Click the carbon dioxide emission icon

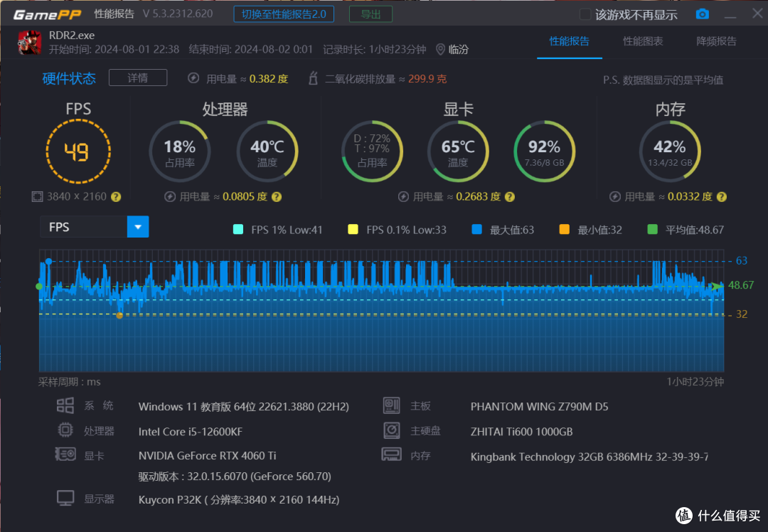tap(313, 78)
